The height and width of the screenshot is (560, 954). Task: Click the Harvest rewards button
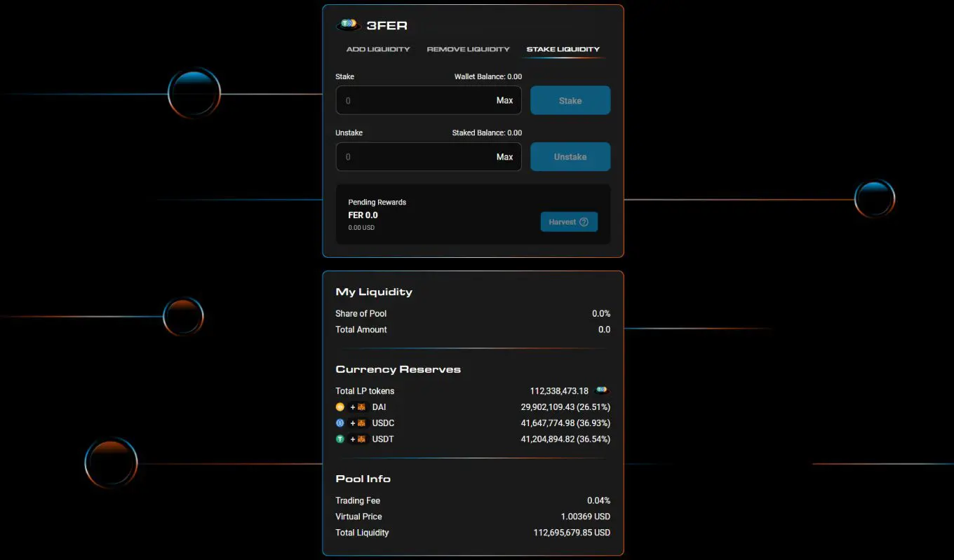(569, 222)
